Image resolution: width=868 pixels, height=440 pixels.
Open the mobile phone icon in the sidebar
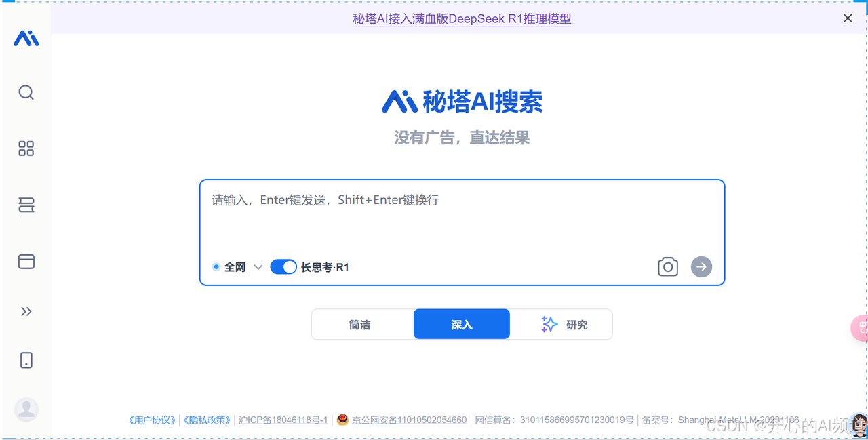(26, 360)
